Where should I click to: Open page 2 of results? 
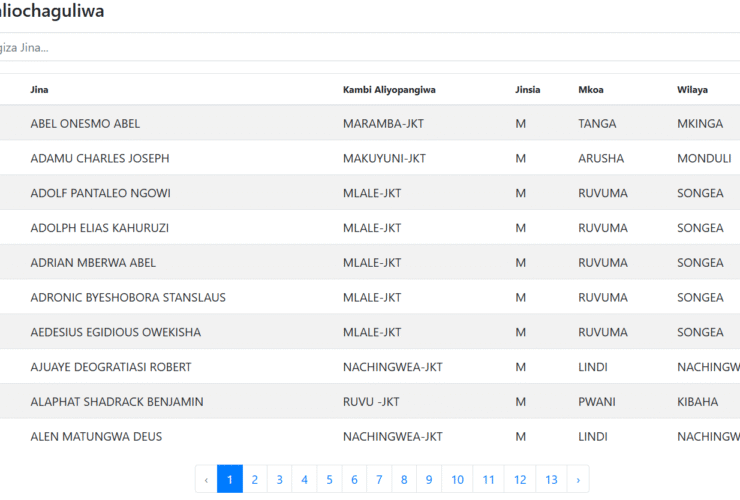click(x=254, y=480)
